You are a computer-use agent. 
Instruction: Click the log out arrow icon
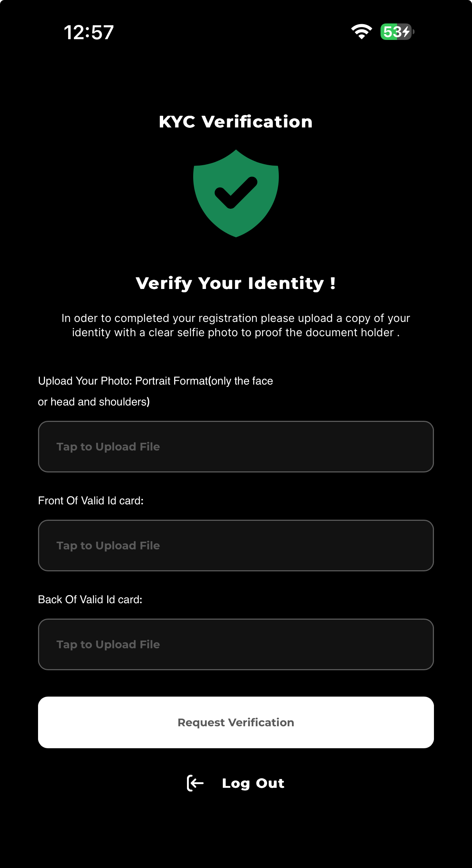(195, 783)
